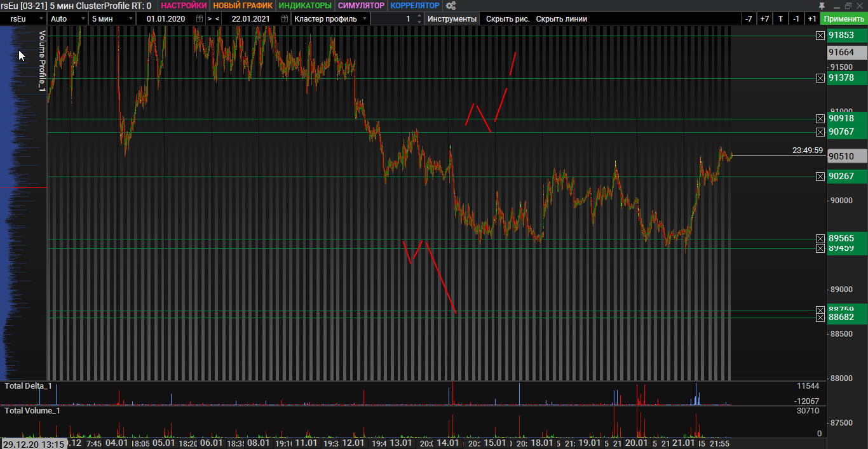Viewport: 868px width, 449px height.
Task: Click the start date field 01.01.2020
Action: (166, 19)
